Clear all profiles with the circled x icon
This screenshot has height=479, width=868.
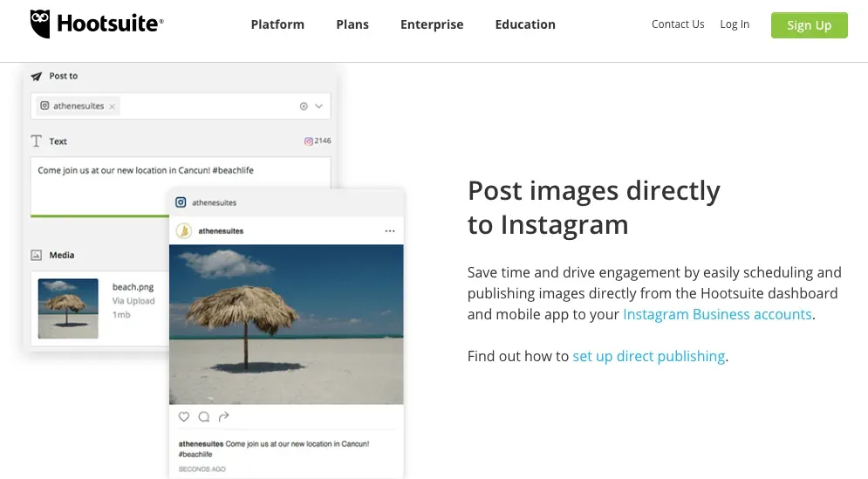[304, 106]
